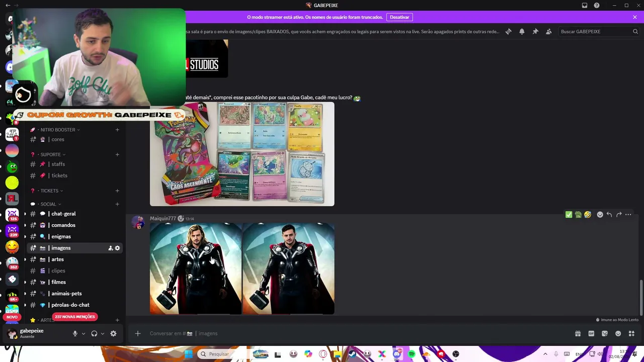
Task: Switch to the artes channel
Action: coord(74,259)
